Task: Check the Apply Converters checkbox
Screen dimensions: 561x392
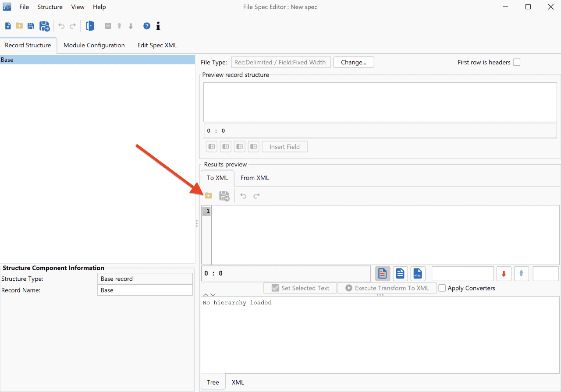Action: tap(442, 288)
